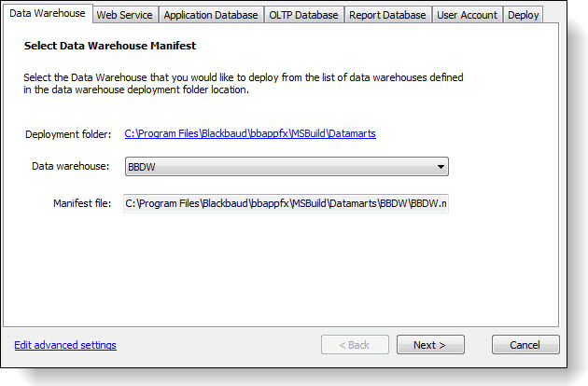Click the "Data warehouse:" field label

click(x=71, y=167)
